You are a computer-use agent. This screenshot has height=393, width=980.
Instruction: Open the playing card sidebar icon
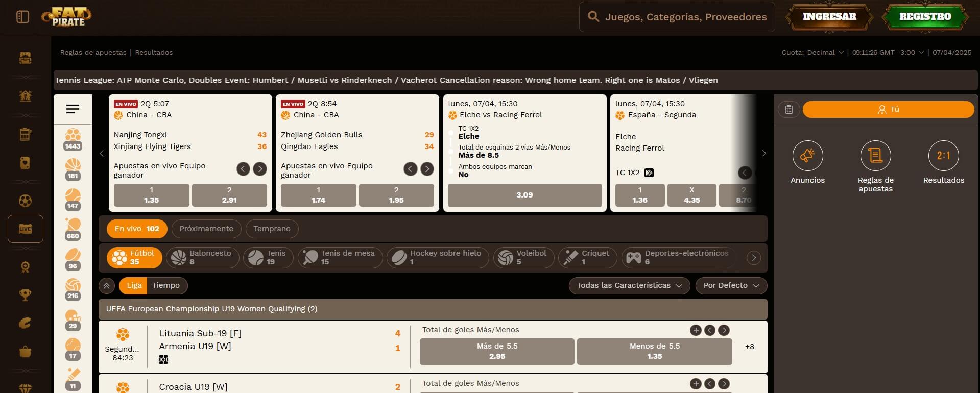pos(25,163)
